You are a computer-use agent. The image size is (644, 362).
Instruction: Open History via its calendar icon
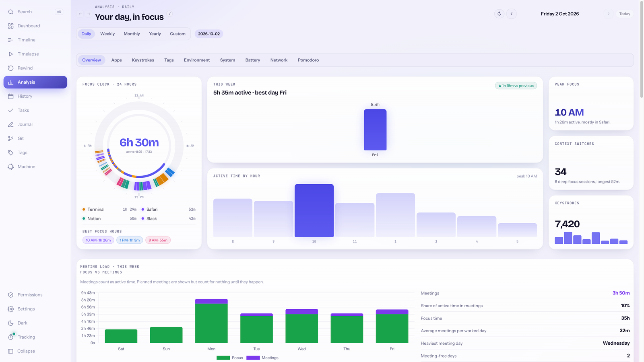pyautogui.click(x=11, y=96)
